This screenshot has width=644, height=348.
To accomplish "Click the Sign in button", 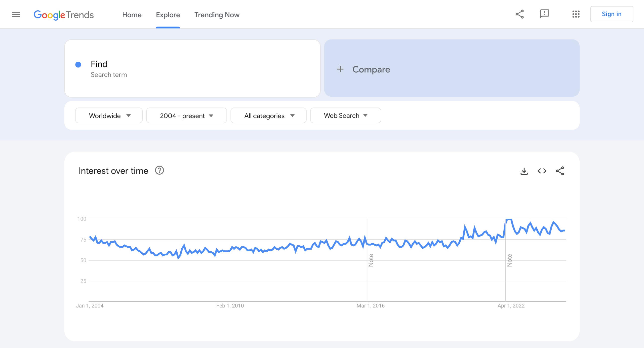I will point(612,14).
